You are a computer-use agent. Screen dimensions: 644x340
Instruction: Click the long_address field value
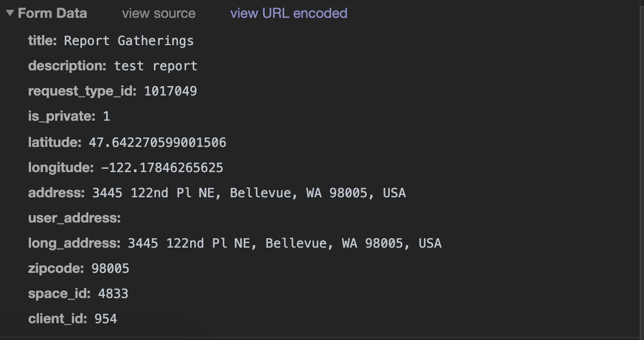tap(285, 243)
